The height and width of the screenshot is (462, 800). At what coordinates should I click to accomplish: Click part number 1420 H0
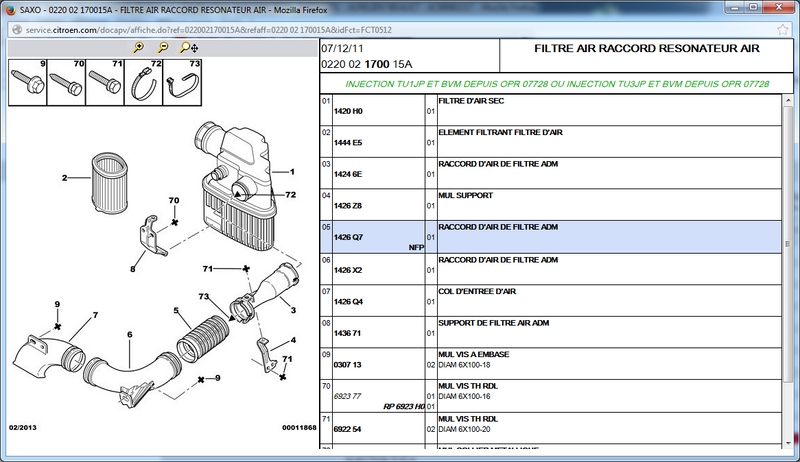(348, 111)
